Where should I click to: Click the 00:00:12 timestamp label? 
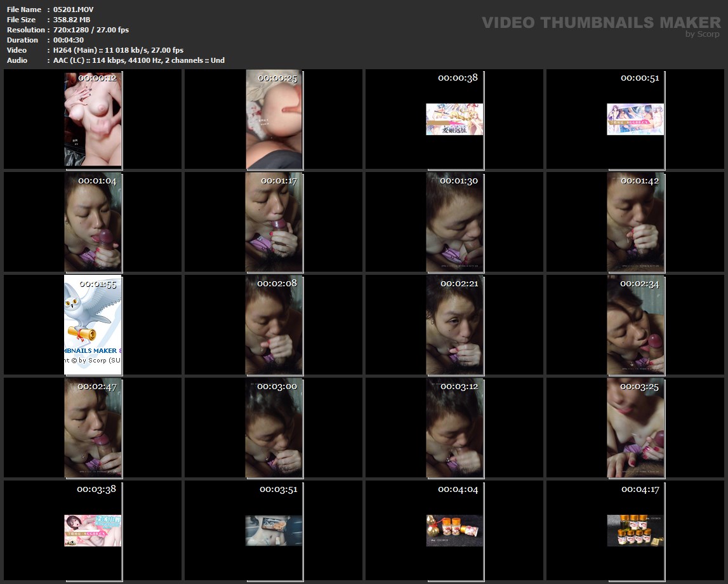coord(97,78)
